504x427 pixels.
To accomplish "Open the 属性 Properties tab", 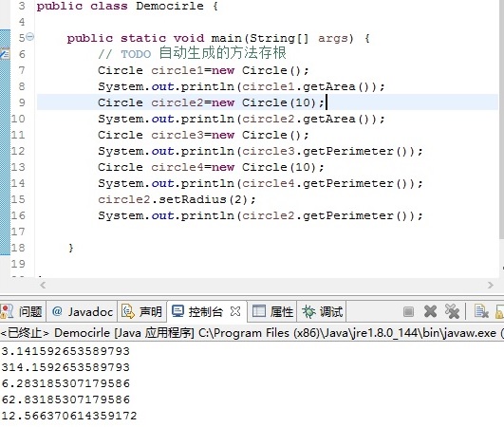I will (272, 311).
